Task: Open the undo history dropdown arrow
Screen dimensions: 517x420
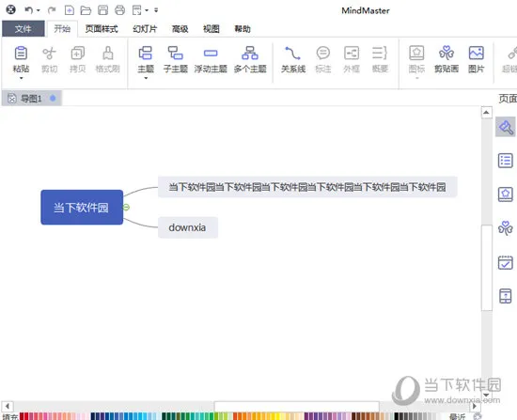Action: pos(39,10)
